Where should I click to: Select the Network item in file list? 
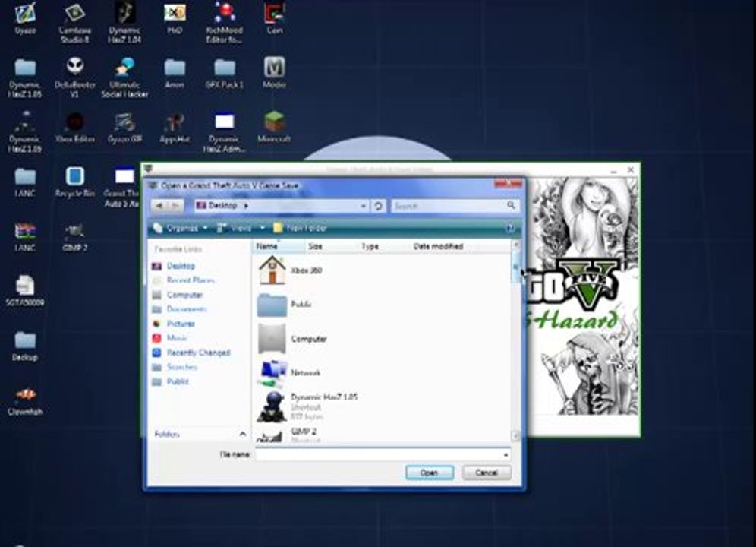289,373
